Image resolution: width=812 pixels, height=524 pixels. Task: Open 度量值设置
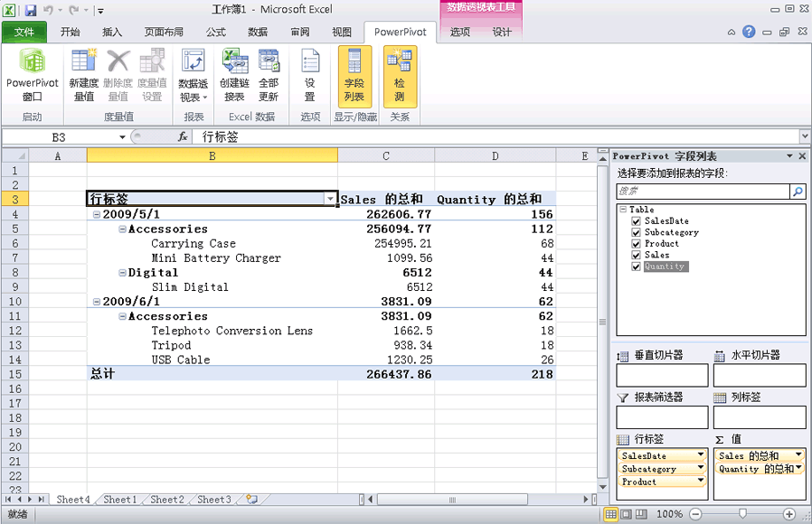(x=152, y=77)
